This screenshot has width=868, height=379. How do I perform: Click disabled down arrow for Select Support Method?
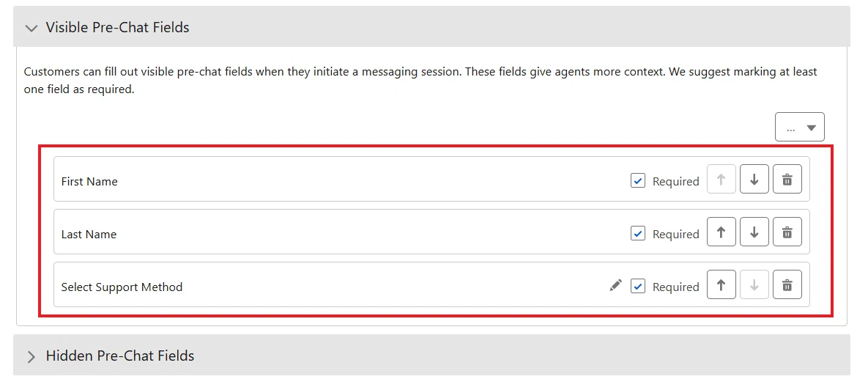coord(754,284)
